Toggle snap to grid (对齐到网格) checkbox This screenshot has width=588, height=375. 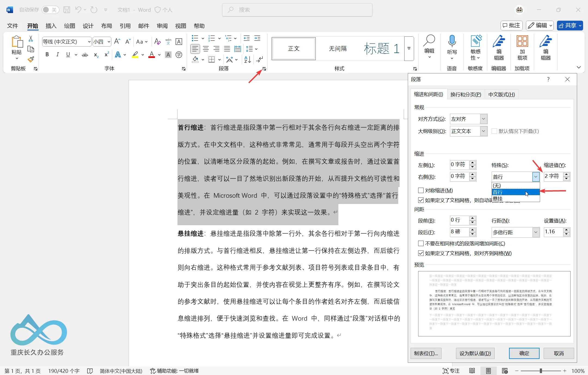pyautogui.click(x=421, y=253)
